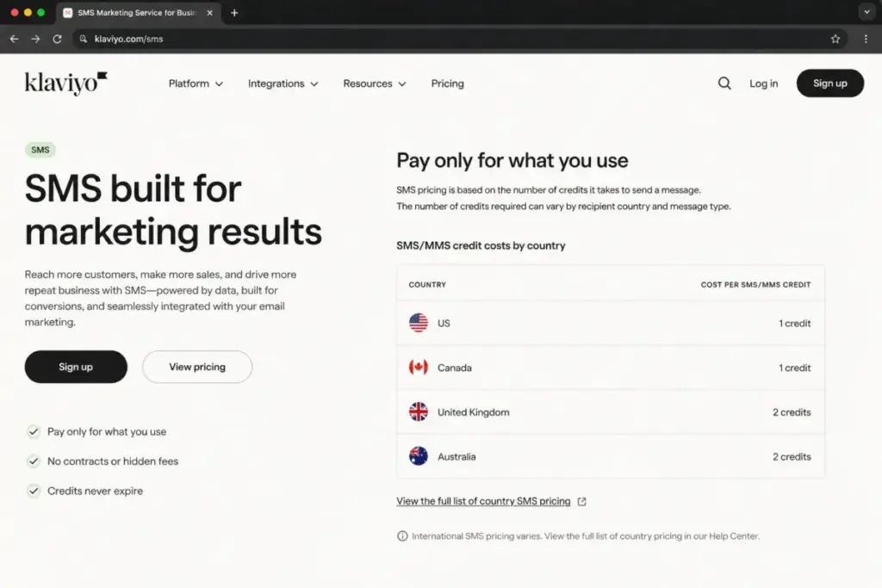Expand the Platform menu

(x=196, y=84)
